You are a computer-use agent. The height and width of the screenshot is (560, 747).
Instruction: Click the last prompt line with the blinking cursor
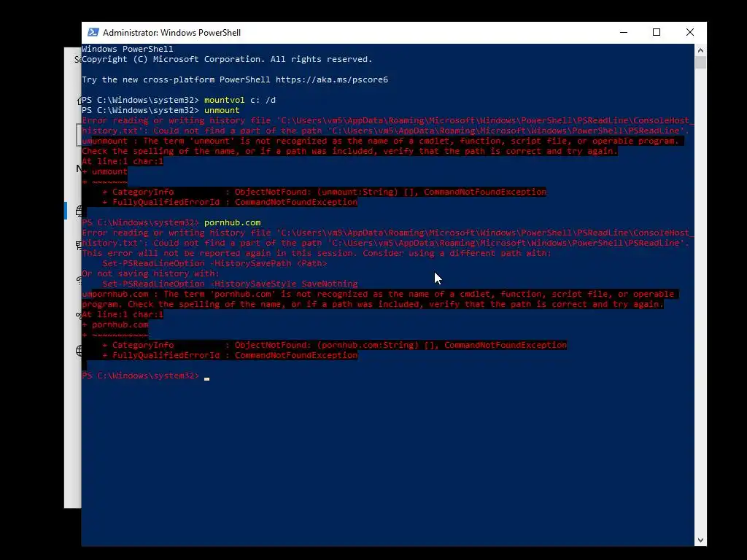(x=145, y=376)
